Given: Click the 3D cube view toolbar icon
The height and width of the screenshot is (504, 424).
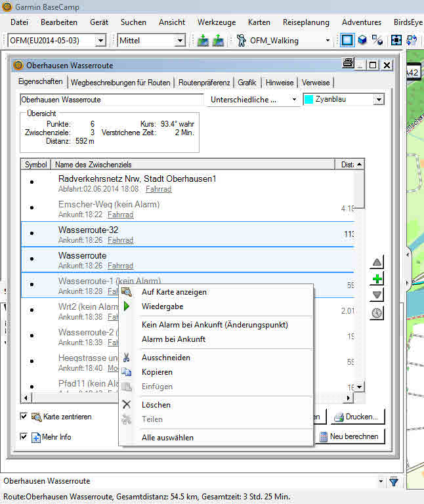Looking at the screenshot, I should click(x=362, y=41).
